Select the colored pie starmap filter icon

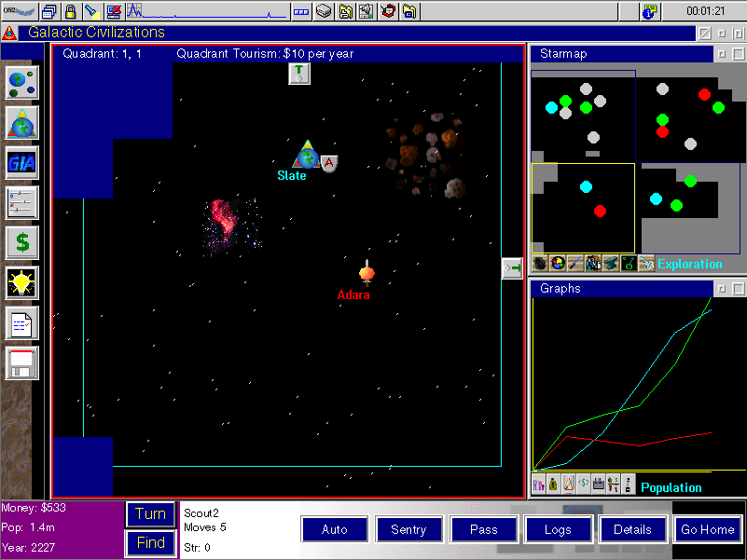558,264
